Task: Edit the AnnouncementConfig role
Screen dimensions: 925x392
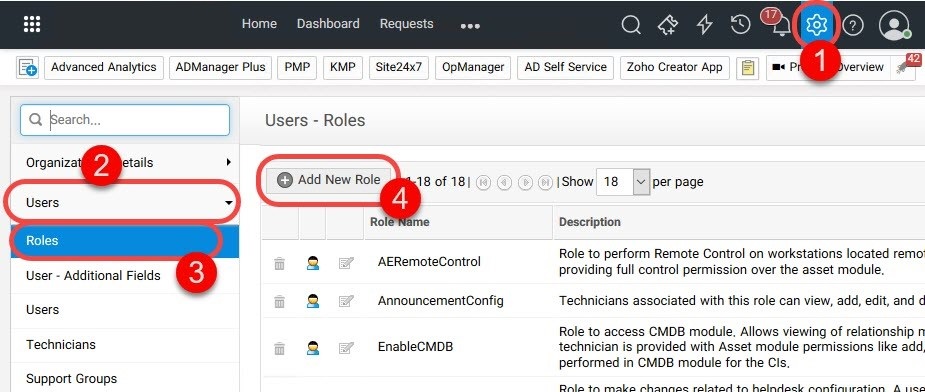Action: coord(346,301)
